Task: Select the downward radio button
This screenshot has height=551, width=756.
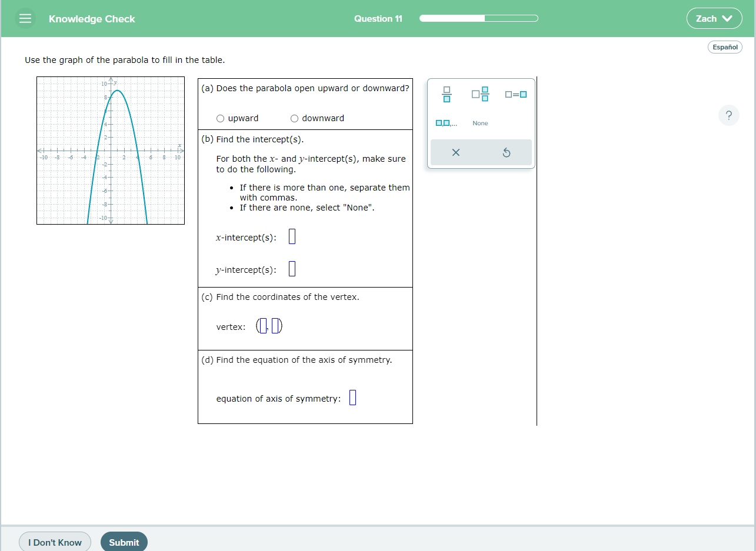Action: (294, 118)
